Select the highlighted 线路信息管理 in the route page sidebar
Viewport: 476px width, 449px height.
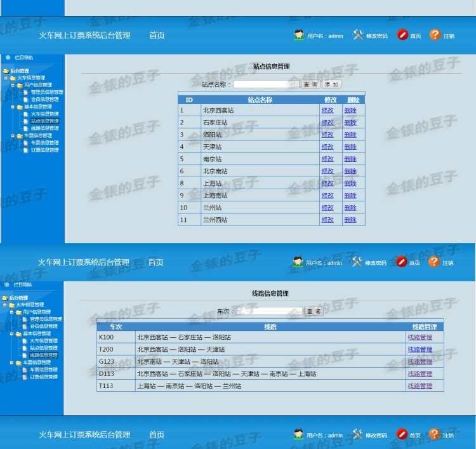pos(43,355)
